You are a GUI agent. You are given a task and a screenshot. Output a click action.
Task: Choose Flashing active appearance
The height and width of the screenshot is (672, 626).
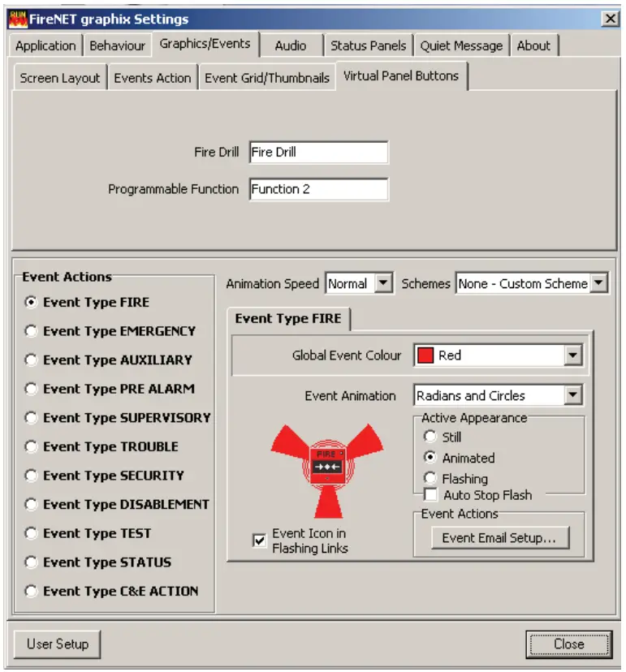point(430,478)
